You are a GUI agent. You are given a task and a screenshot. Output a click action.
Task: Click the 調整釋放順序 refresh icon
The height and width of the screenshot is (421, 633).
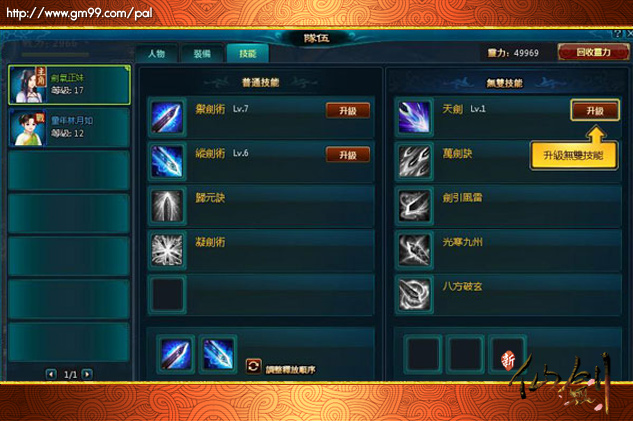254,367
